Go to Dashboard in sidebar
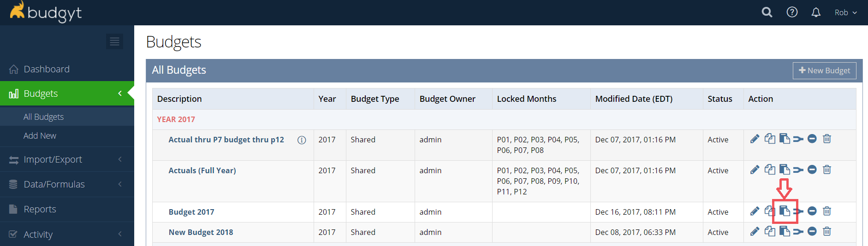The width and height of the screenshot is (868, 246). 67,69
